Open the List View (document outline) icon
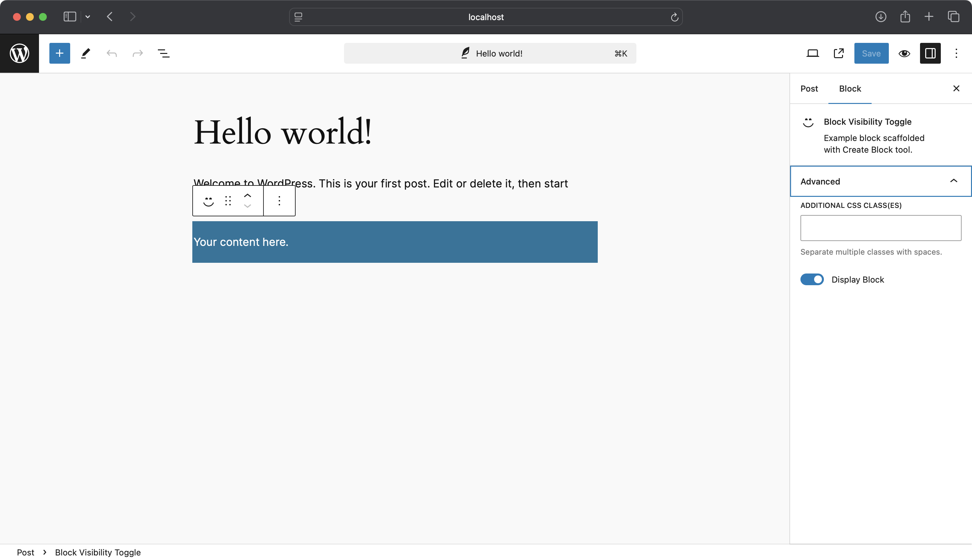The width and height of the screenshot is (972, 560). coord(163,53)
